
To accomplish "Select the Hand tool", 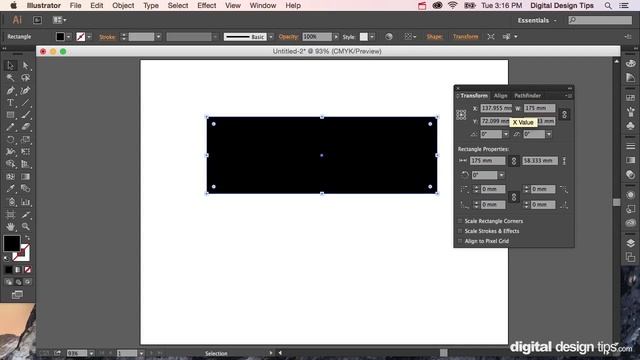I will [x=10, y=227].
